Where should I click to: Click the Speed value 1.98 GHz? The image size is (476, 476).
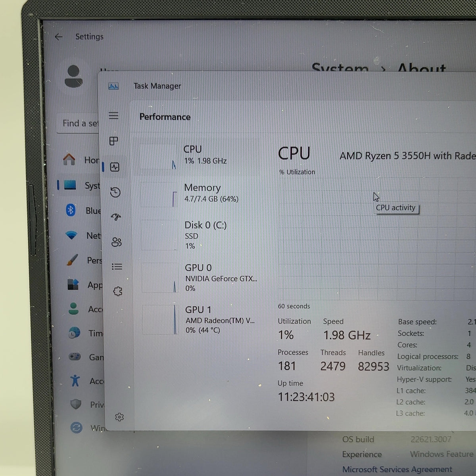[347, 335]
